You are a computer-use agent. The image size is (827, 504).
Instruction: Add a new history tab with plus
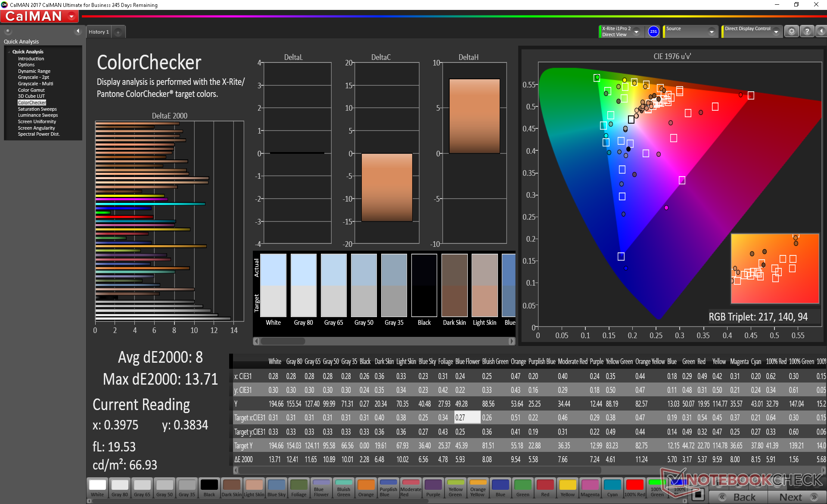click(x=118, y=32)
